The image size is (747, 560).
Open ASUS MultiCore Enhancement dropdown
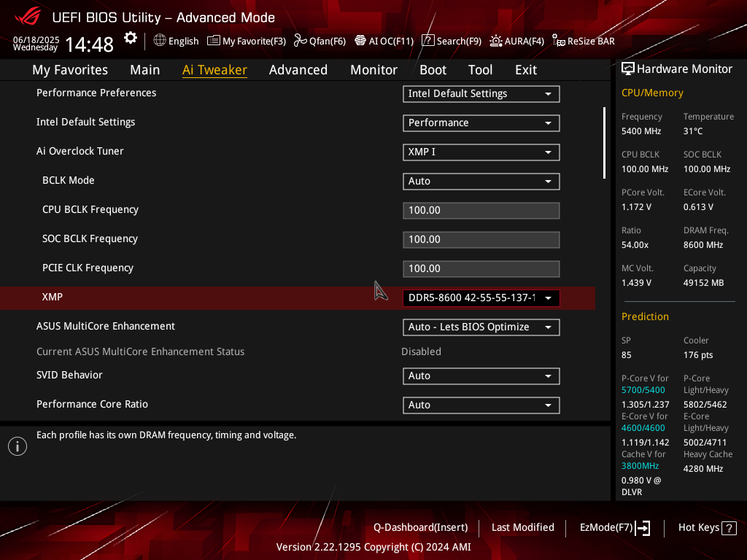pos(481,327)
